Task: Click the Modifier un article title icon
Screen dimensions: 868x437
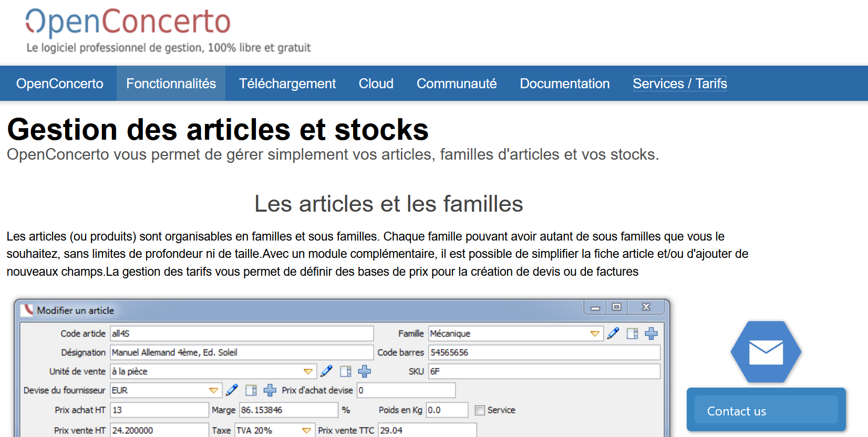Action: tap(27, 310)
